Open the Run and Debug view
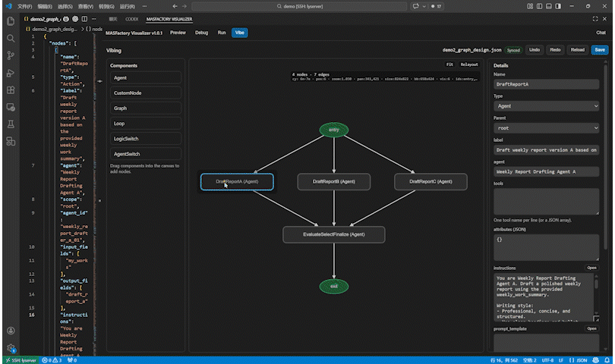 [11, 73]
